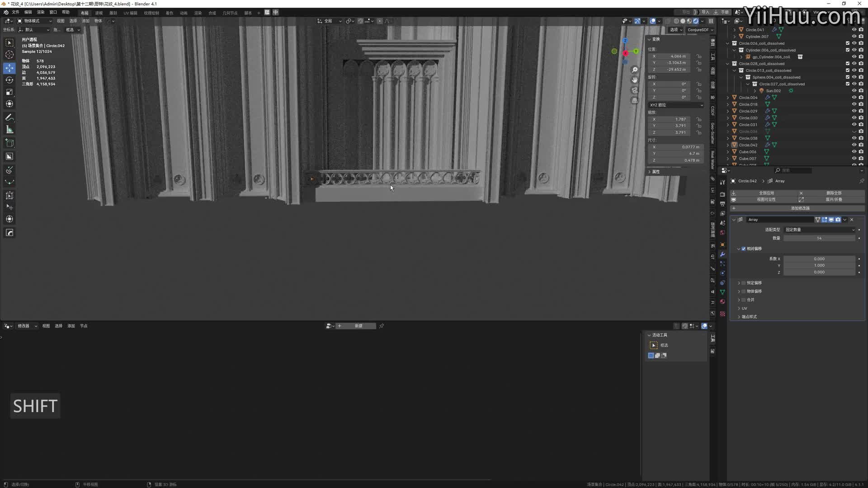The image size is (868, 488).
Task: Click the Array modifier render camera icon
Action: point(838,220)
